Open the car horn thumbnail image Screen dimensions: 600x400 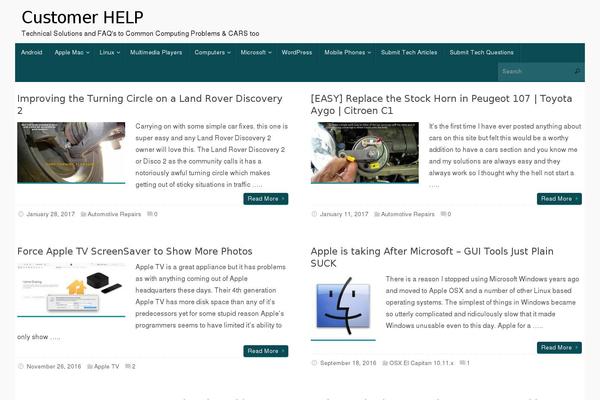pyautogui.click(x=365, y=152)
